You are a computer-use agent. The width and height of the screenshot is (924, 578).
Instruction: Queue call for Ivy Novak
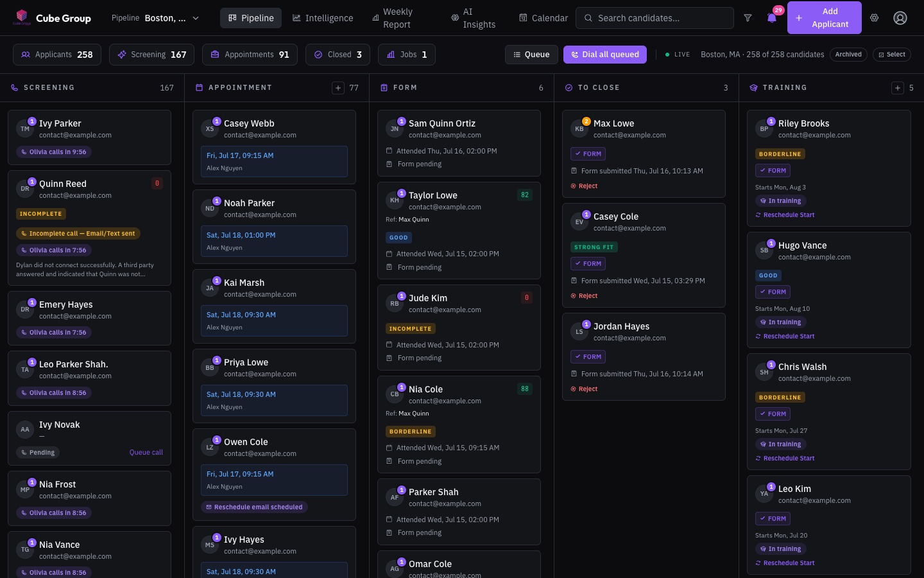(146, 452)
